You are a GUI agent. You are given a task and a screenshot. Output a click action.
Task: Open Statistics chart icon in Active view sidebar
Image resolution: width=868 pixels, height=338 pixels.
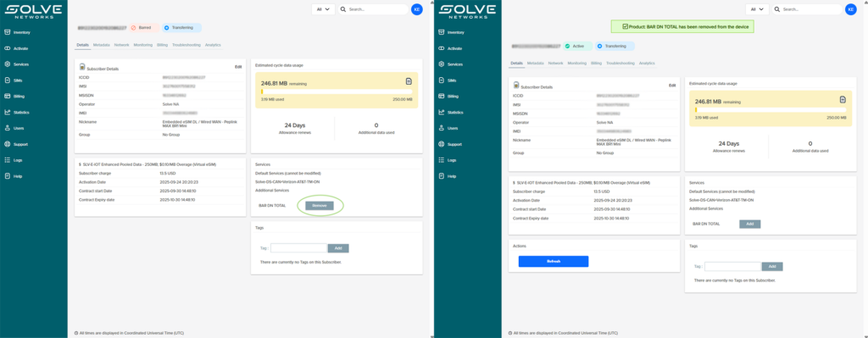(x=441, y=113)
